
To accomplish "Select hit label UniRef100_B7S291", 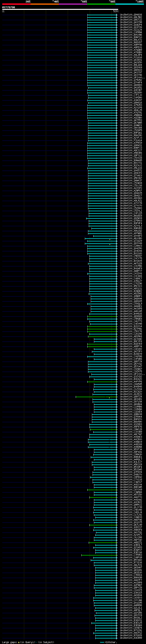I will pyautogui.click(x=131, y=630).
